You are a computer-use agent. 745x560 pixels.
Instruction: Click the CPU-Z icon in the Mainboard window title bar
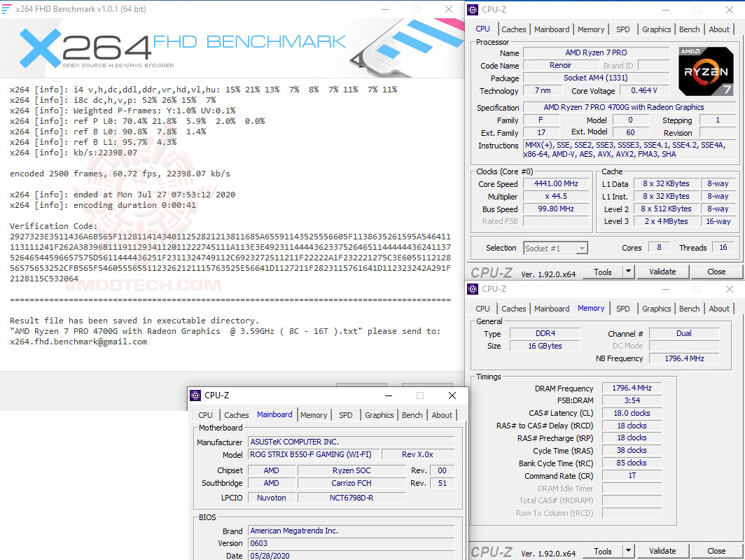point(195,395)
